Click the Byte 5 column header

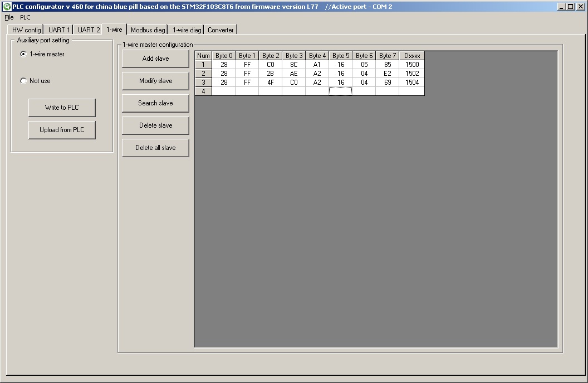341,56
